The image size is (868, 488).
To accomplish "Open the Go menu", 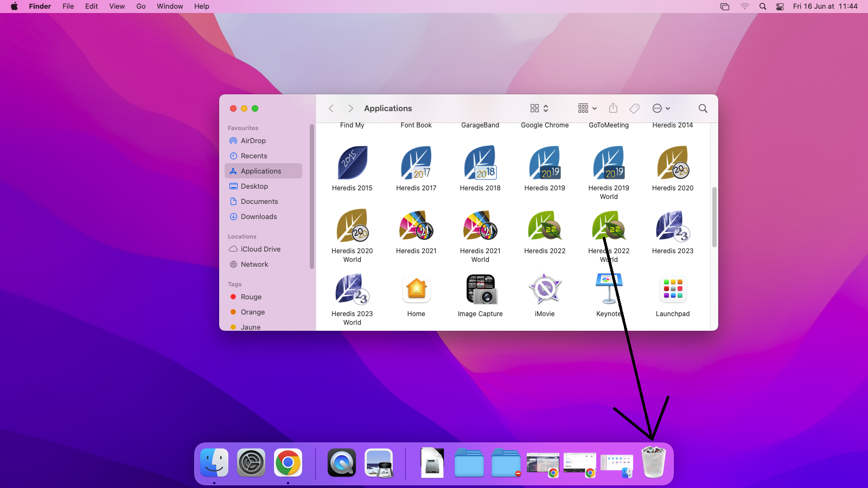I will click(x=141, y=7).
